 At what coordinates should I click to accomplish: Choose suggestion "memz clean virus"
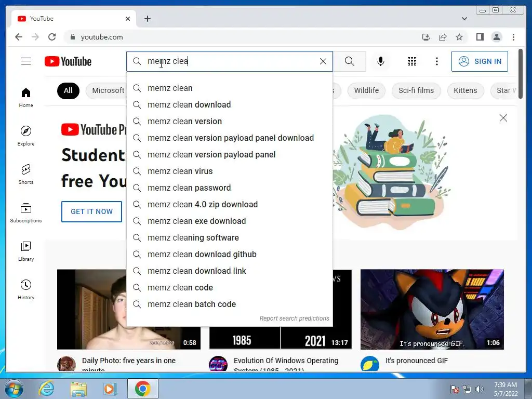[x=229, y=171]
